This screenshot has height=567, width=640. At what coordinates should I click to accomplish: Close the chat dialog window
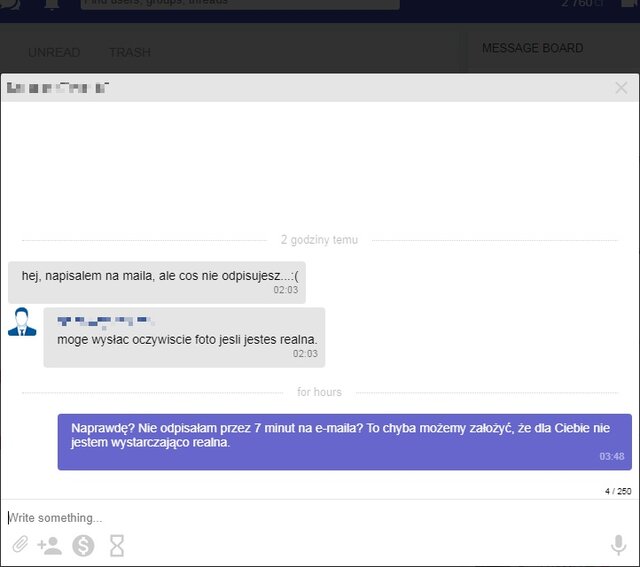coord(621,88)
